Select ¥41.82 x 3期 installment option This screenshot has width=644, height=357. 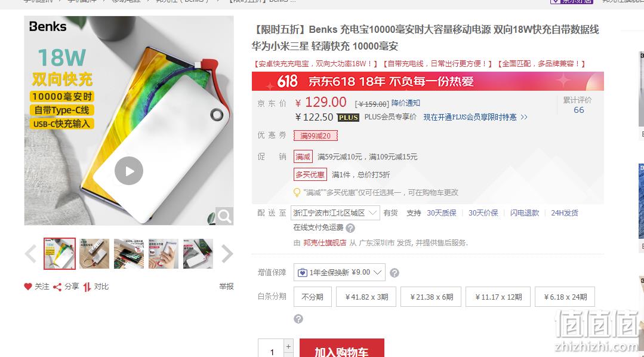[366, 297]
